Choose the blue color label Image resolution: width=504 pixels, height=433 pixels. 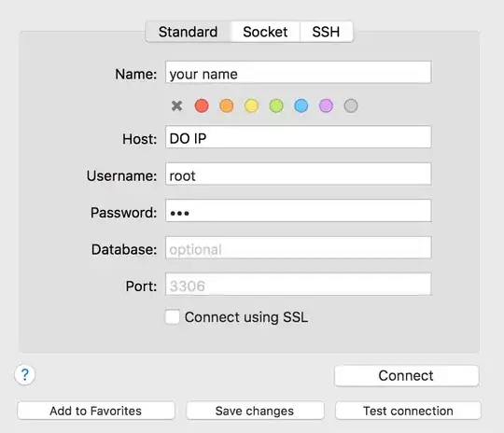click(301, 105)
